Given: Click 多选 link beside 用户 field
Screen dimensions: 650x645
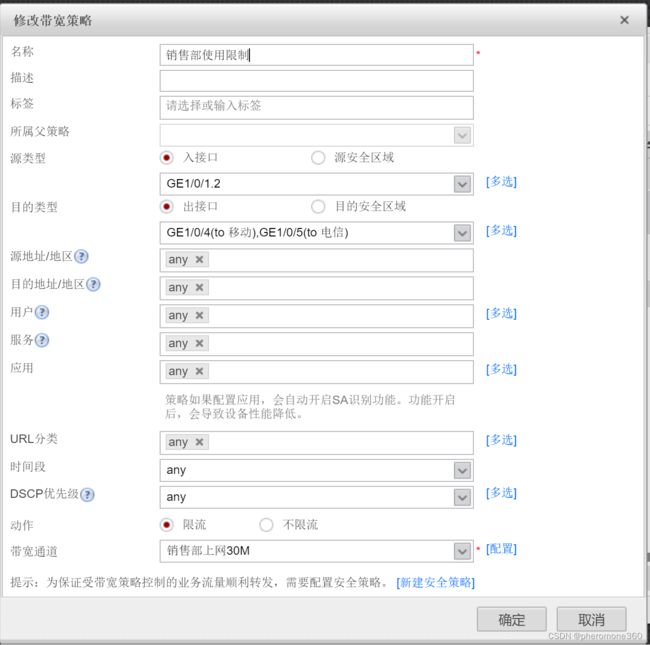Looking at the screenshot, I should click(501, 313).
